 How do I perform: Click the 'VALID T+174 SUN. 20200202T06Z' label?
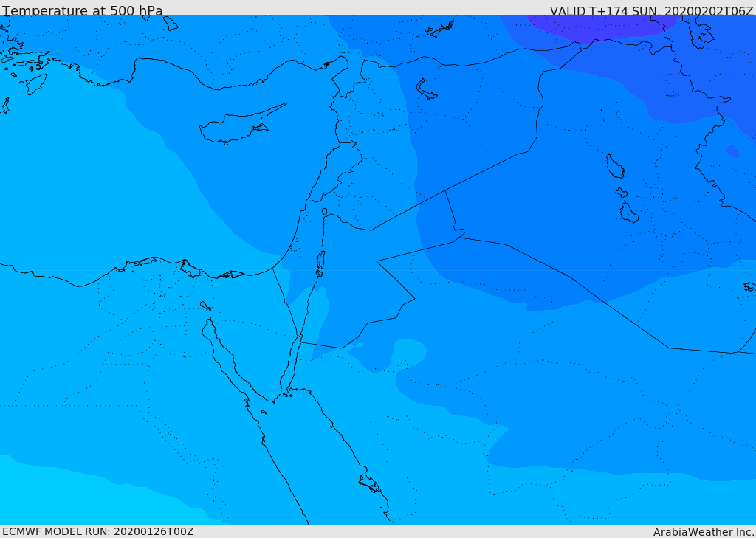(x=651, y=10)
